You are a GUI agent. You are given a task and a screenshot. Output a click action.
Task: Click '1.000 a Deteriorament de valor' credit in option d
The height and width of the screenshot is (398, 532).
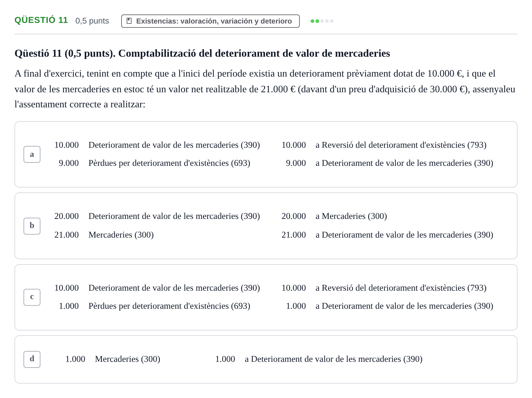319,359
